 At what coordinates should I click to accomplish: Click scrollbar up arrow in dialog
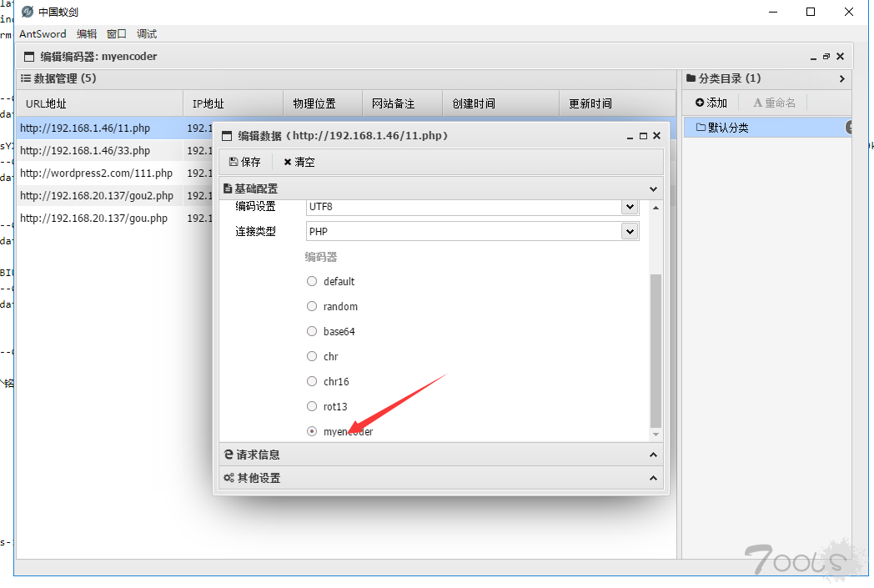656,208
